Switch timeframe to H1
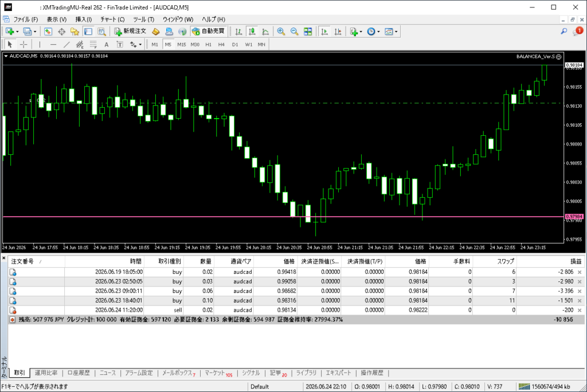This screenshot has width=587, height=392. click(x=208, y=45)
